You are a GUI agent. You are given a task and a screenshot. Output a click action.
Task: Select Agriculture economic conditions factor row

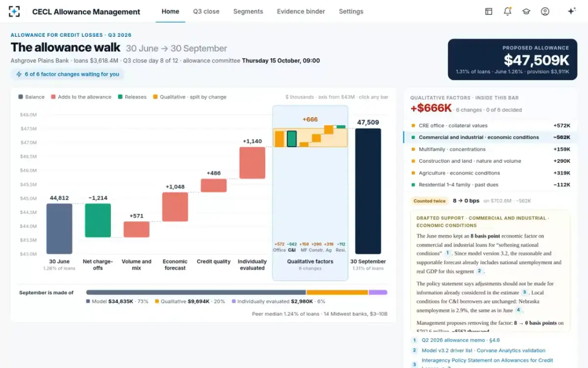[490, 173]
